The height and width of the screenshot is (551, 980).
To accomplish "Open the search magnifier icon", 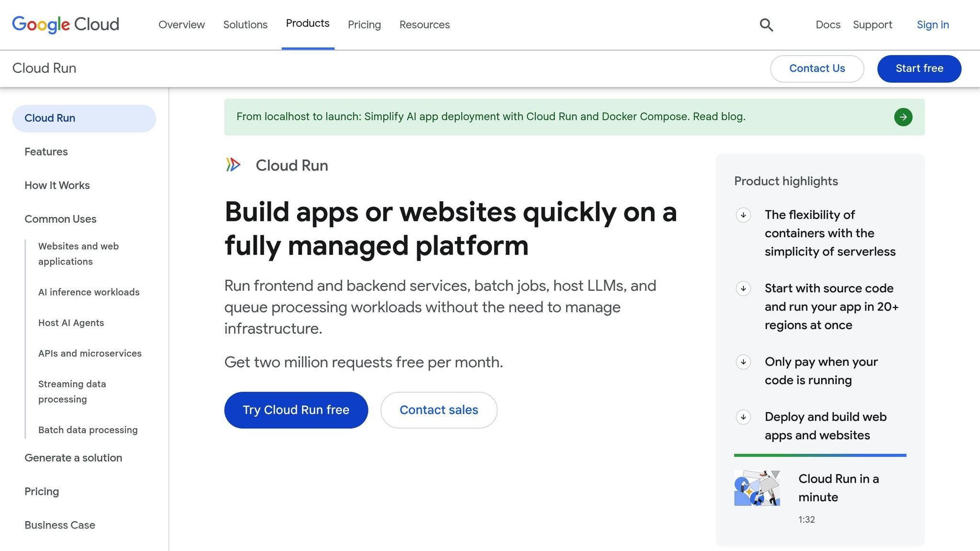I will (766, 25).
